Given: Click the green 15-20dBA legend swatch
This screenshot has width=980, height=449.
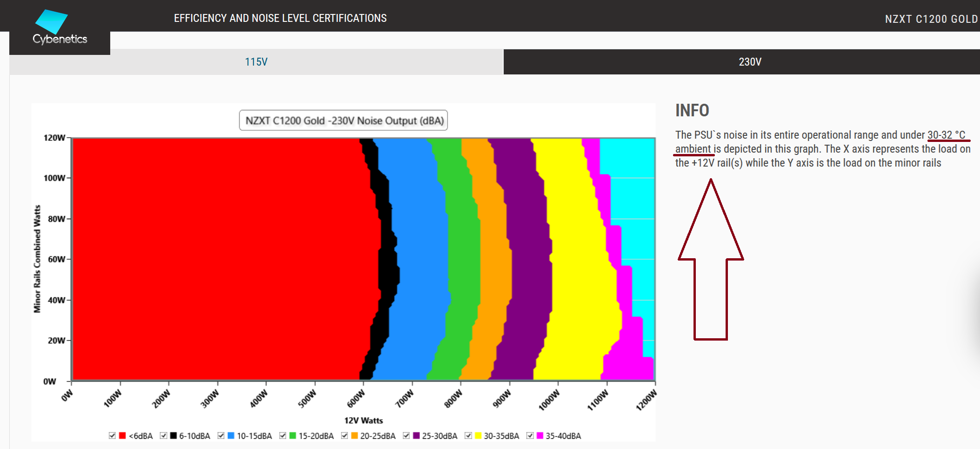Looking at the screenshot, I should tap(293, 436).
